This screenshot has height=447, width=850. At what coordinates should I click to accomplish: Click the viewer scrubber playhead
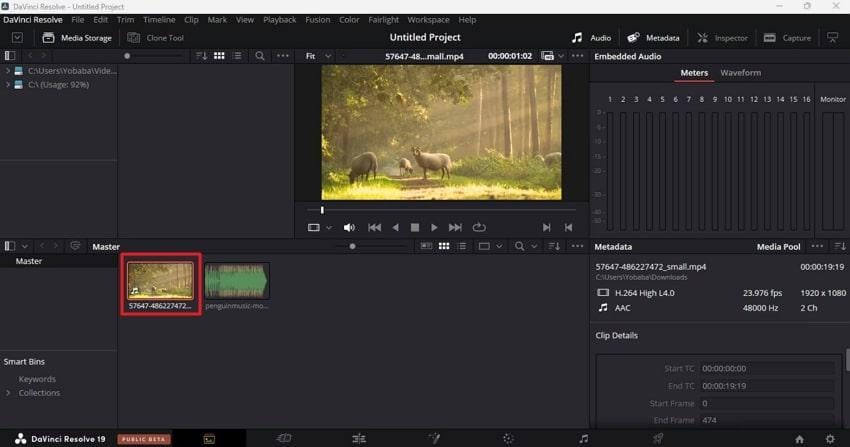tap(322, 210)
